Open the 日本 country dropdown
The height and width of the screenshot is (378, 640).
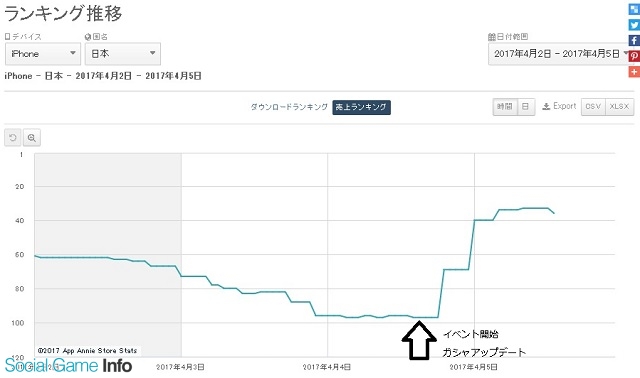click(x=122, y=54)
